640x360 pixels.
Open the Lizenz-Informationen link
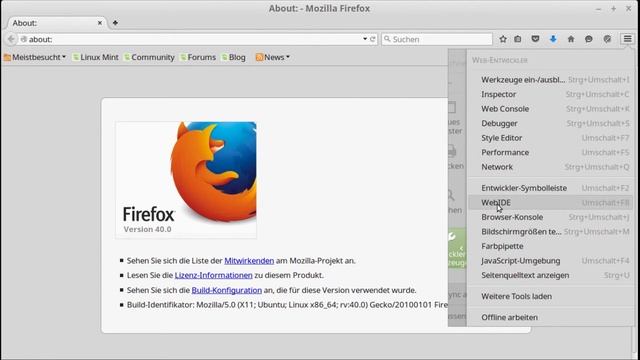click(x=213, y=276)
